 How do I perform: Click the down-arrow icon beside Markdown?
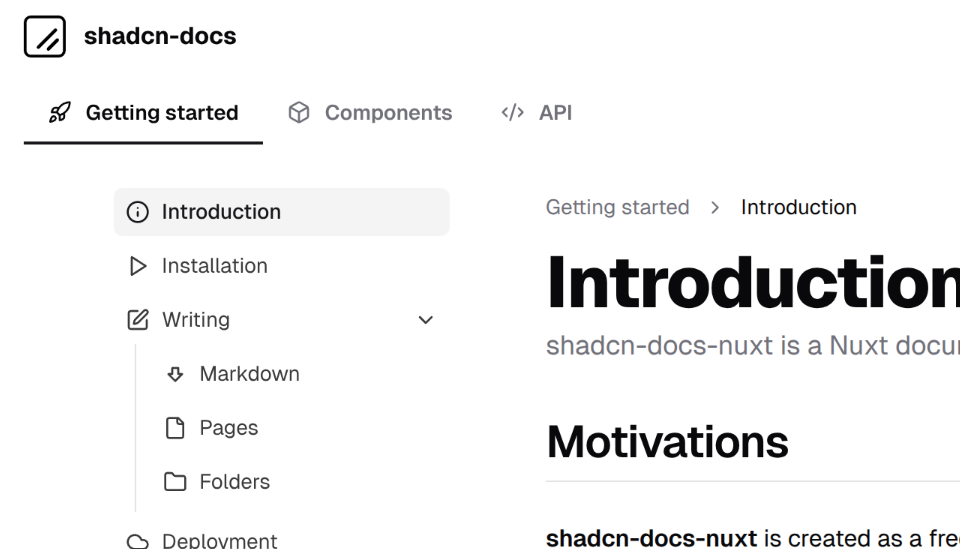pos(175,374)
